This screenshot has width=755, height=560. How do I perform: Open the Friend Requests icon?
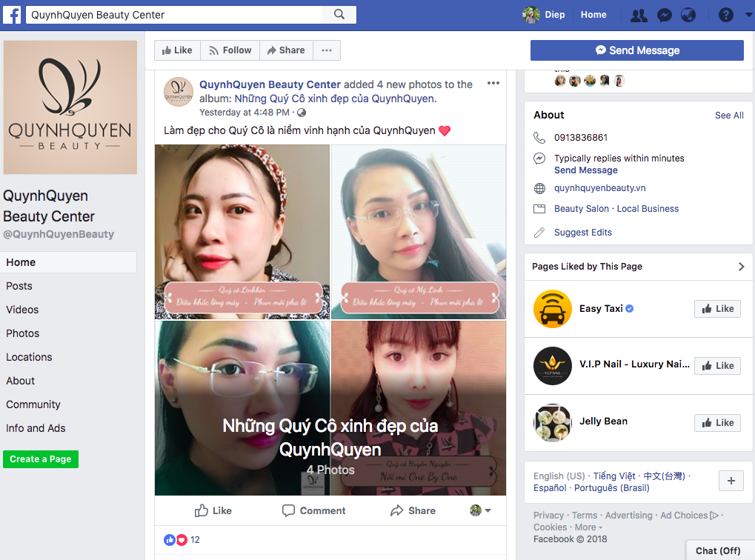[x=639, y=16]
